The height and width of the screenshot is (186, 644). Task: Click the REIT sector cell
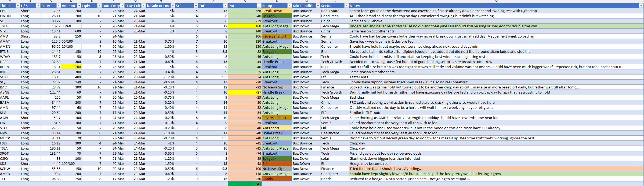click(335, 67)
